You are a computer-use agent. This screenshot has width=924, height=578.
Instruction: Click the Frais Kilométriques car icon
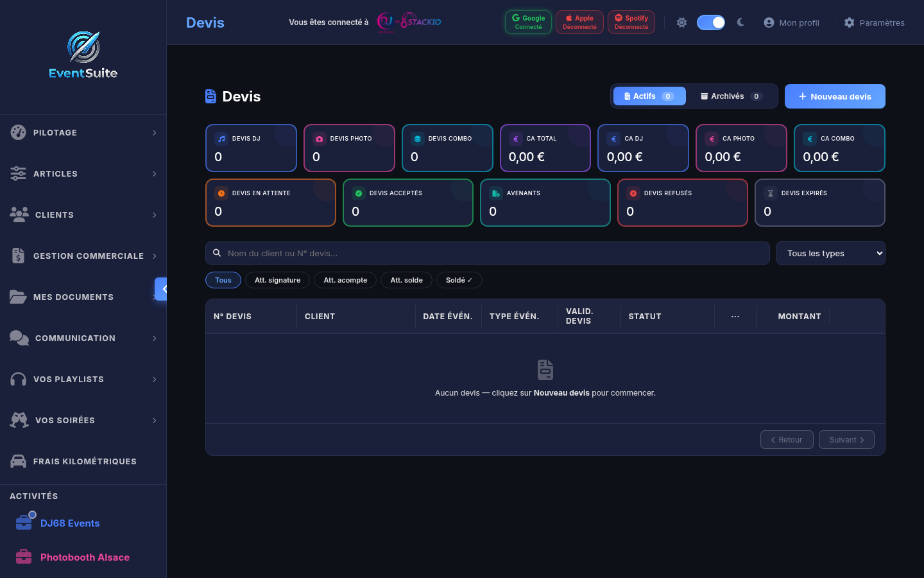point(18,461)
